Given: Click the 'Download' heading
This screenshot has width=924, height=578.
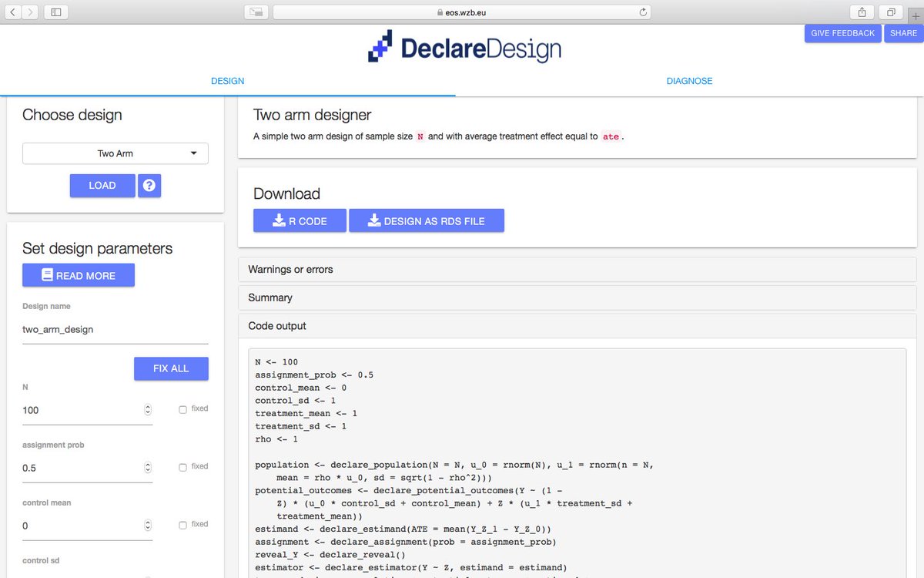Looking at the screenshot, I should point(286,193).
